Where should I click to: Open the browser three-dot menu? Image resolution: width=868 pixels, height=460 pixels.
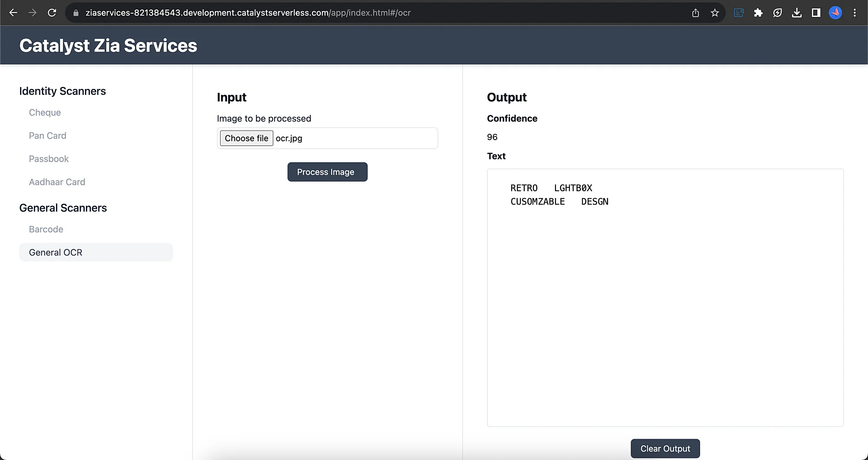(855, 13)
